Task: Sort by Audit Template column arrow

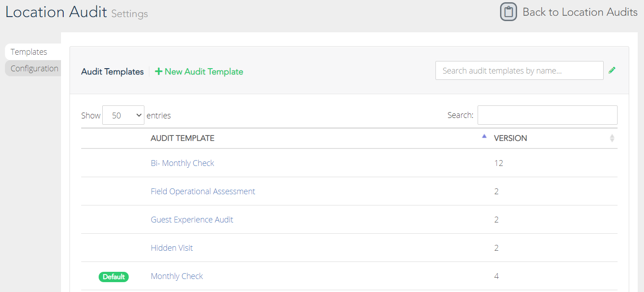Action: click(x=484, y=136)
